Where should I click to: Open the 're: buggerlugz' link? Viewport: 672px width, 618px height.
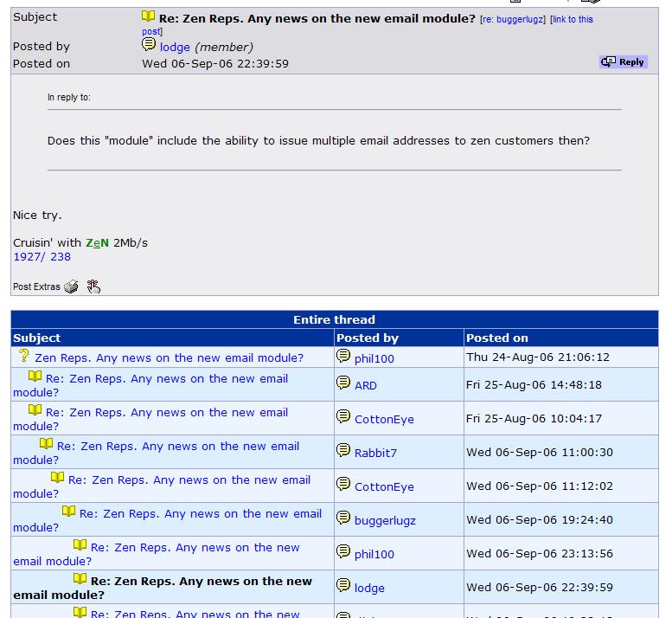pos(513,19)
